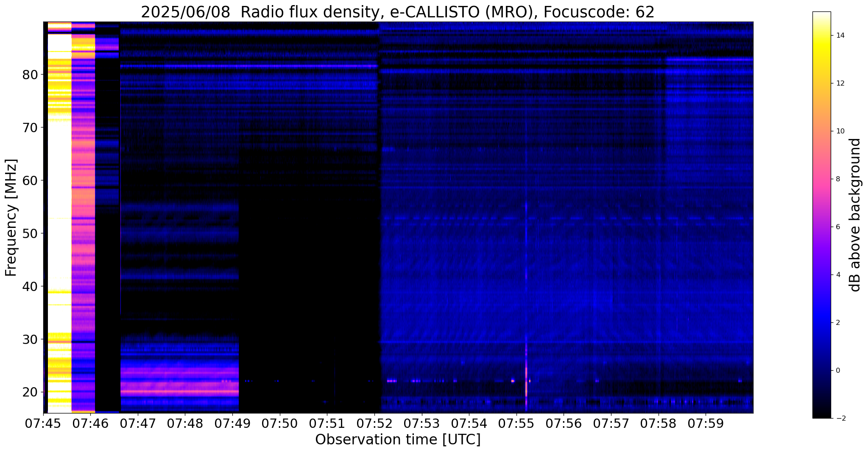Click the 80 MHz frequency tick label
The image size is (868, 452).
[x=30, y=75]
